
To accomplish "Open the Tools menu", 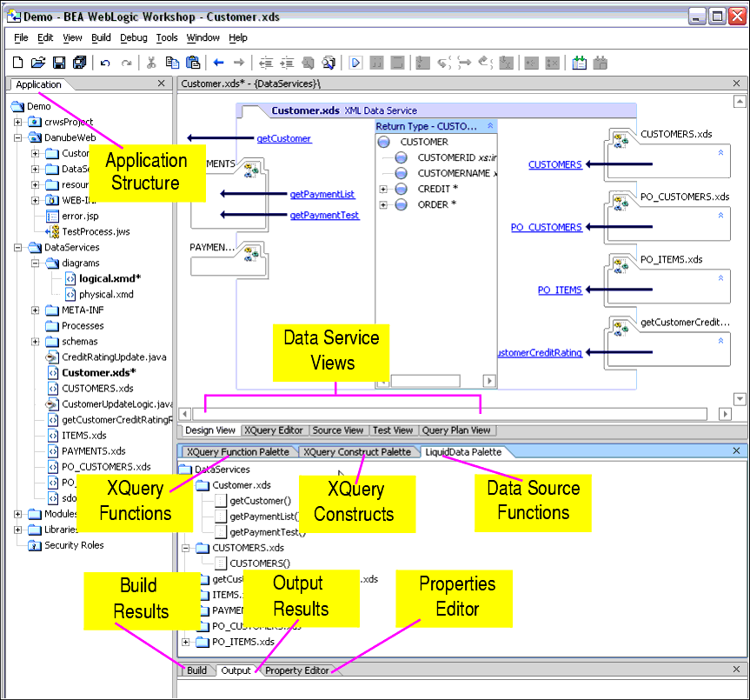I will coord(167,37).
